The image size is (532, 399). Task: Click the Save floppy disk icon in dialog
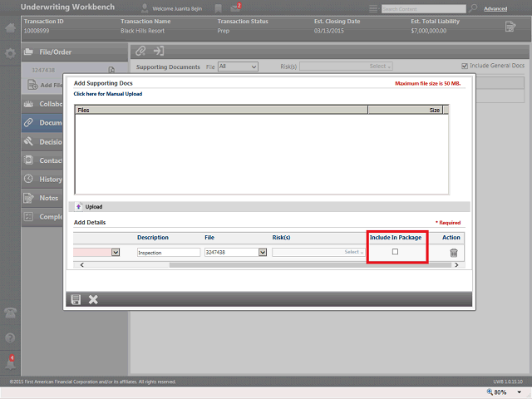(76, 299)
